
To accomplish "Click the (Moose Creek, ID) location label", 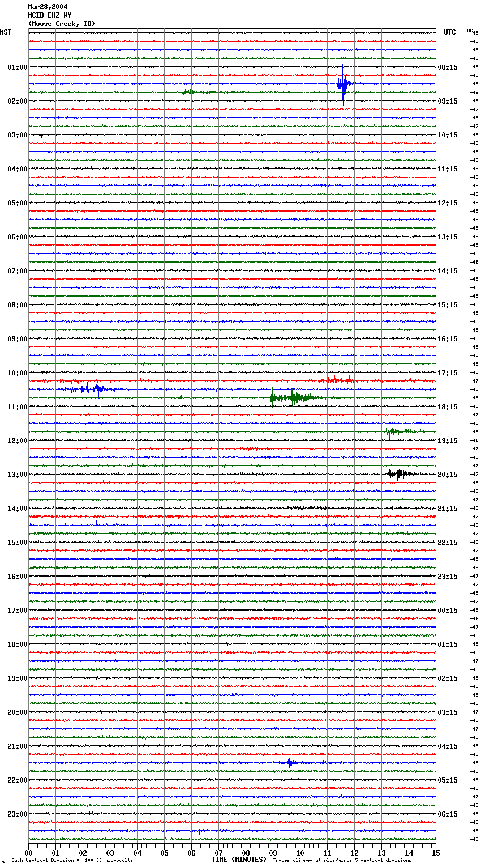I will click(62, 24).
